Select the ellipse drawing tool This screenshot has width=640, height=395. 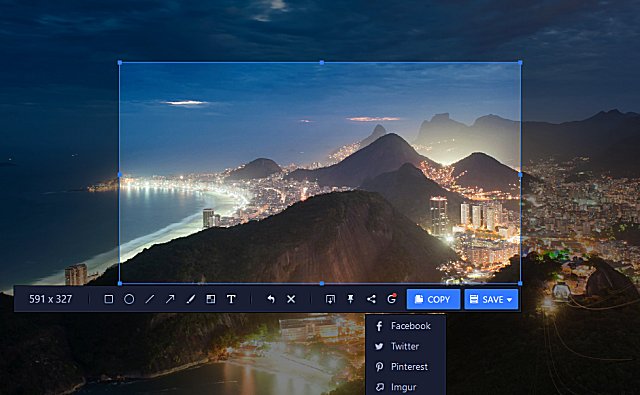pyautogui.click(x=129, y=299)
